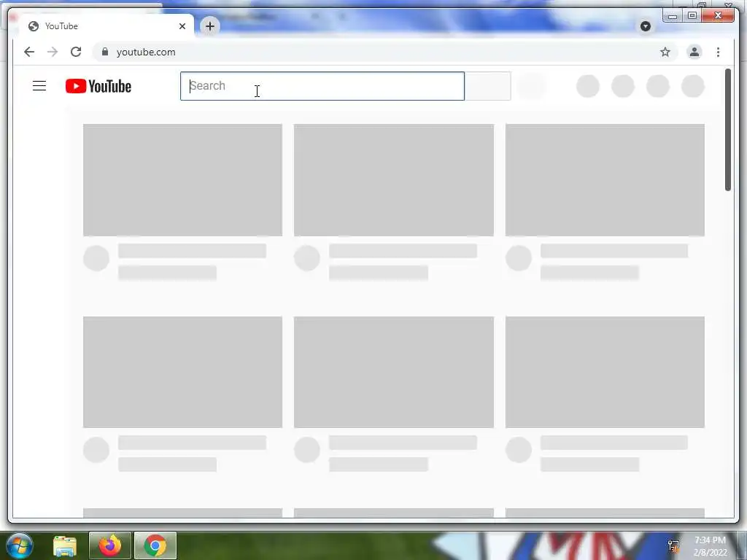View site info via padlock icon
Image resolution: width=747 pixels, height=560 pixels.
coord(105,52)
